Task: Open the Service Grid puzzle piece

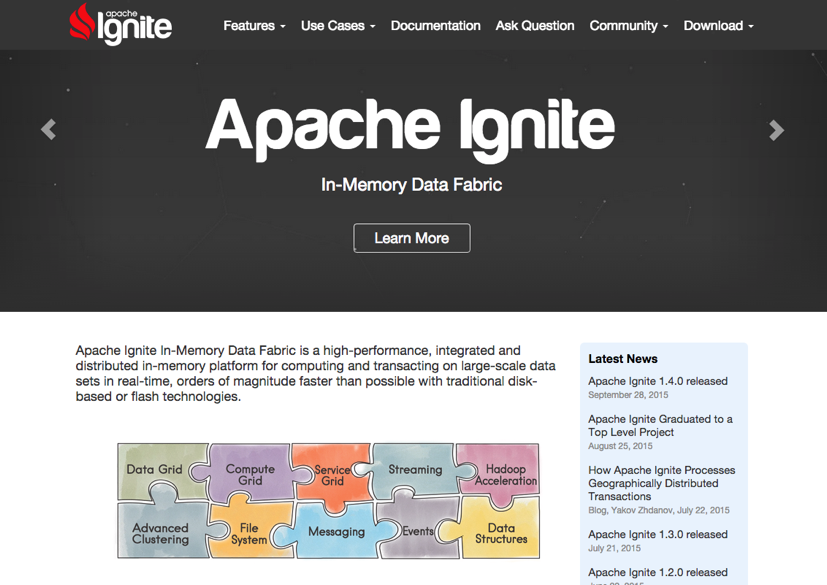Action: tap(332, 475)
